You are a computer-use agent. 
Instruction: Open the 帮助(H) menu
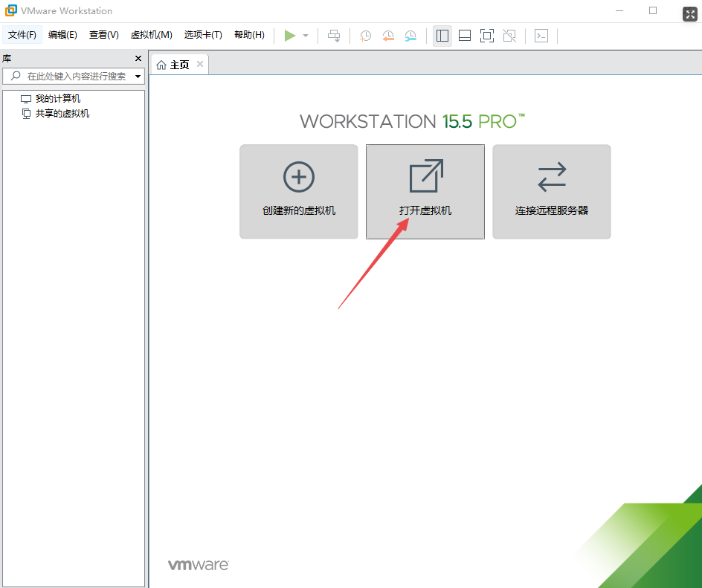coord(249,35)
